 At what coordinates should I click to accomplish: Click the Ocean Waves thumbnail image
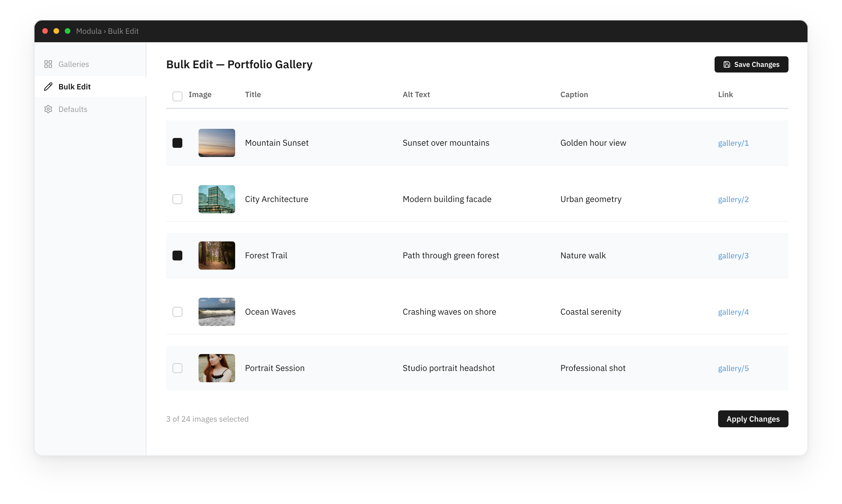217,312
